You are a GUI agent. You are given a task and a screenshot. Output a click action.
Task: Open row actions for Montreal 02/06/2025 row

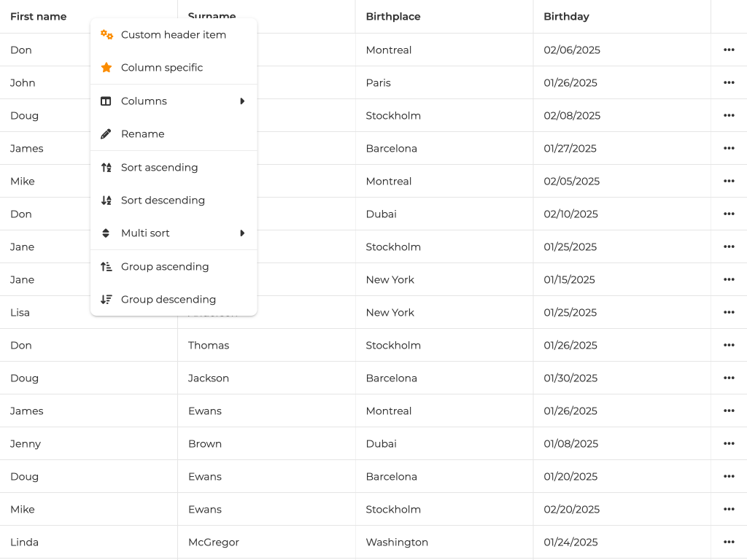pos(729,50)
